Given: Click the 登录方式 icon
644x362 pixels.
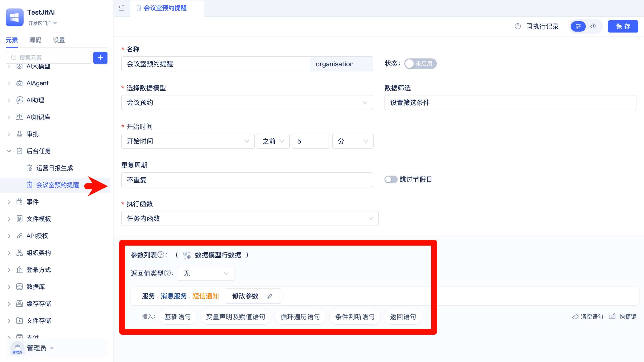Looking at the screenshot, I should [20, 270].
